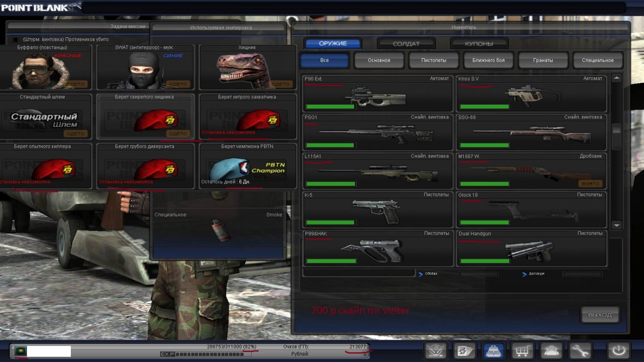Viewport: 644px width, 362px height.
Task: Select the Dual Handgun item
Action: 532,248
